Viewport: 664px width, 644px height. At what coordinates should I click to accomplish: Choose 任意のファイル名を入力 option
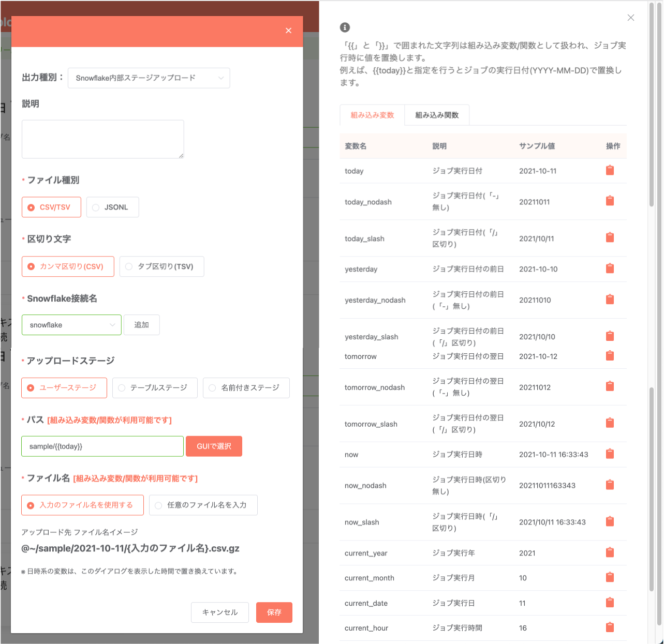click(203, 505)
